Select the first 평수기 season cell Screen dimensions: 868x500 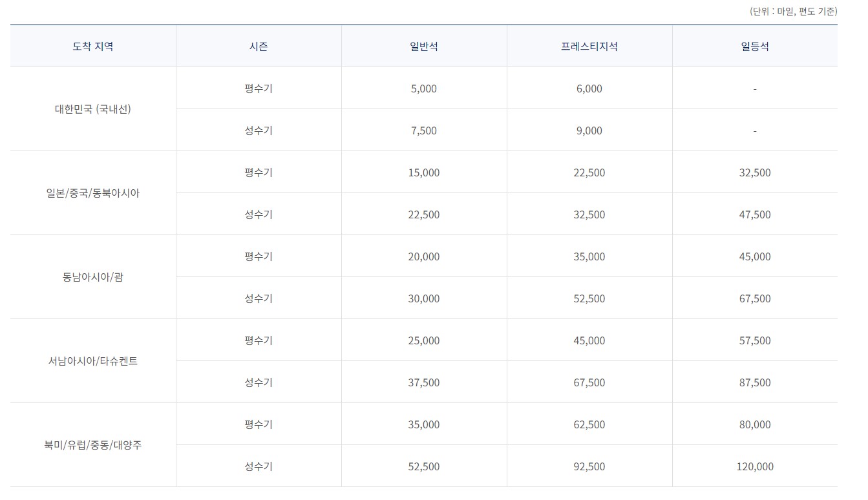click(x=258, y=89)
